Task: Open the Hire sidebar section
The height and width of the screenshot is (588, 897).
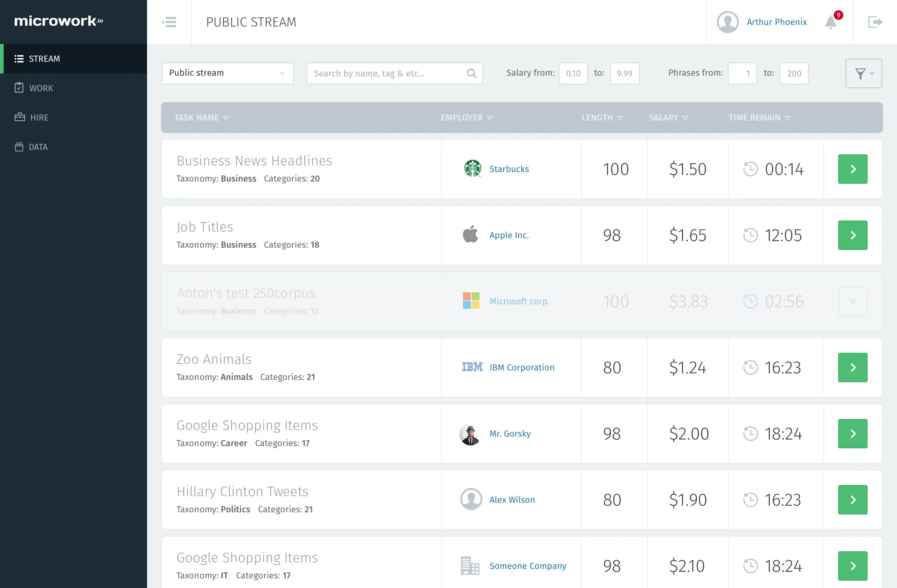Action: [x=39, y=118]
